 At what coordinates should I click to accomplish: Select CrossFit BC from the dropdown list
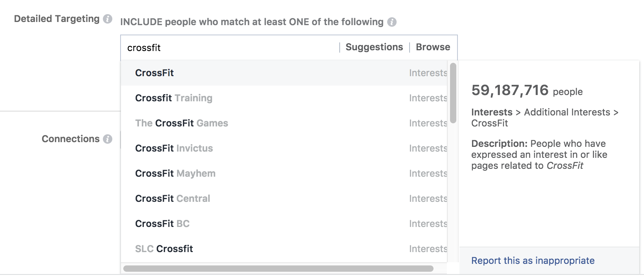coord(162,223)
